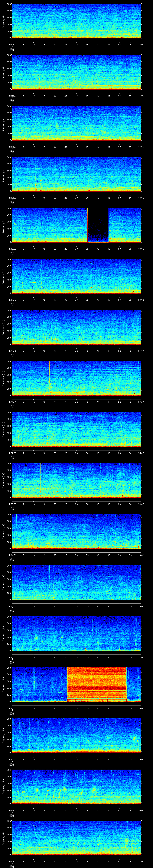Screen dimensions: 153x868
Task: Click the Frequency (Hz) axis label of the 11:14:00 spectrogram
Action: tap(4, 21)
